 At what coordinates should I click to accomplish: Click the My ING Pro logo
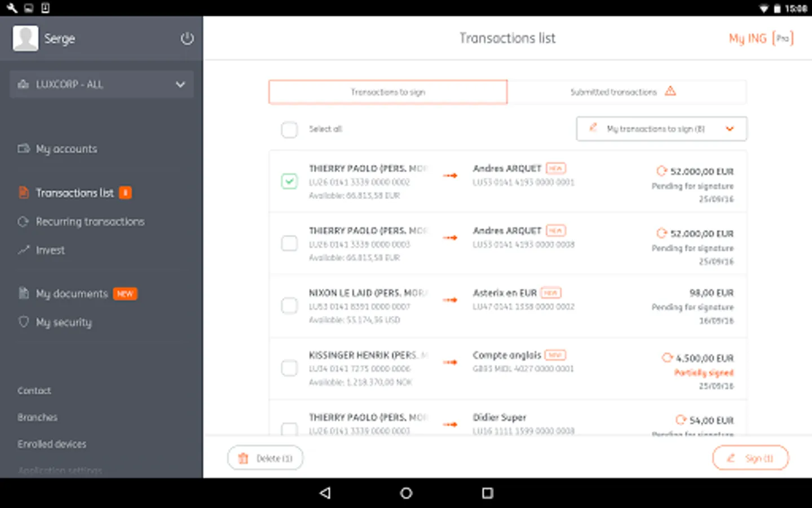coord(761,38)
